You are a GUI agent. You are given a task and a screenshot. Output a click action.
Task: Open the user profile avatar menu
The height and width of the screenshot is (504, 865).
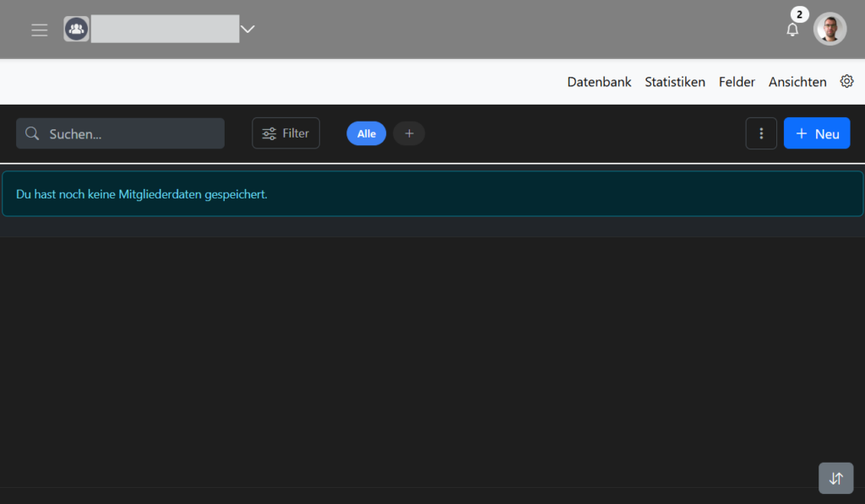830,30
